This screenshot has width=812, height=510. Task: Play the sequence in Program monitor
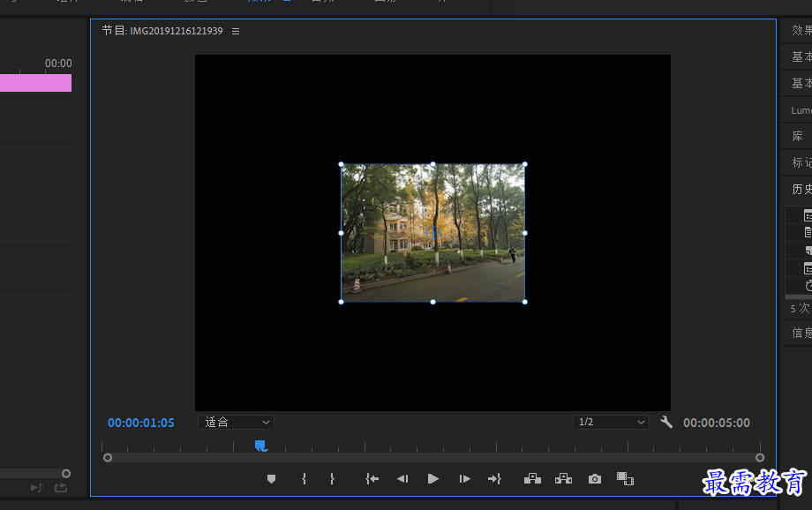[433, 479]
